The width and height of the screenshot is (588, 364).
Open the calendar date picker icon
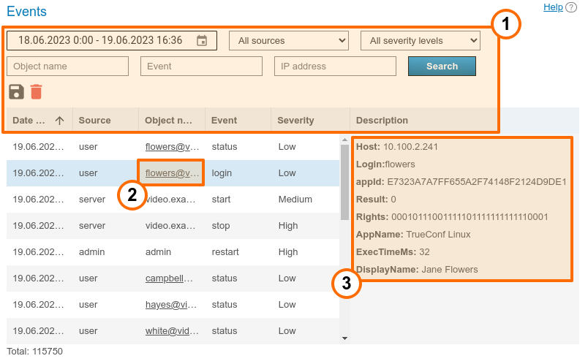203,41
